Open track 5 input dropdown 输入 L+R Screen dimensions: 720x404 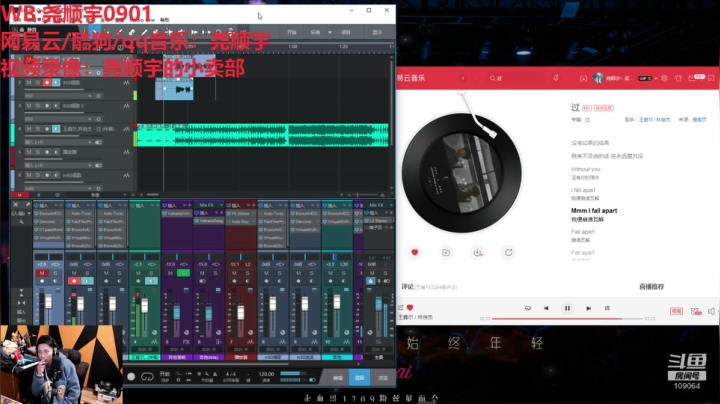point(58,165)
